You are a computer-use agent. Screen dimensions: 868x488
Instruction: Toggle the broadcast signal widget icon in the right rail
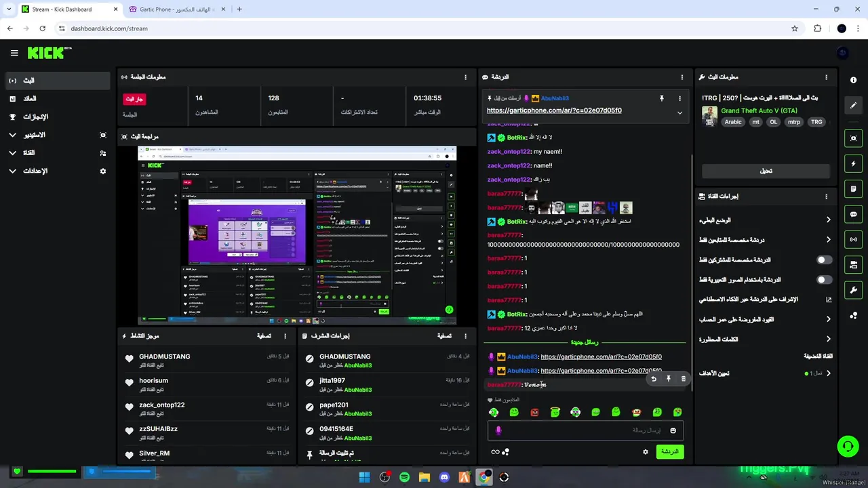pyautogui.click(x=853, y=239)
